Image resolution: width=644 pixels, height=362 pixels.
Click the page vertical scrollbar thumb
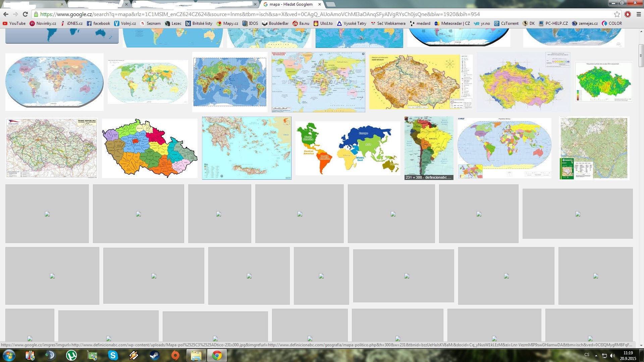[x=641, y=55]
